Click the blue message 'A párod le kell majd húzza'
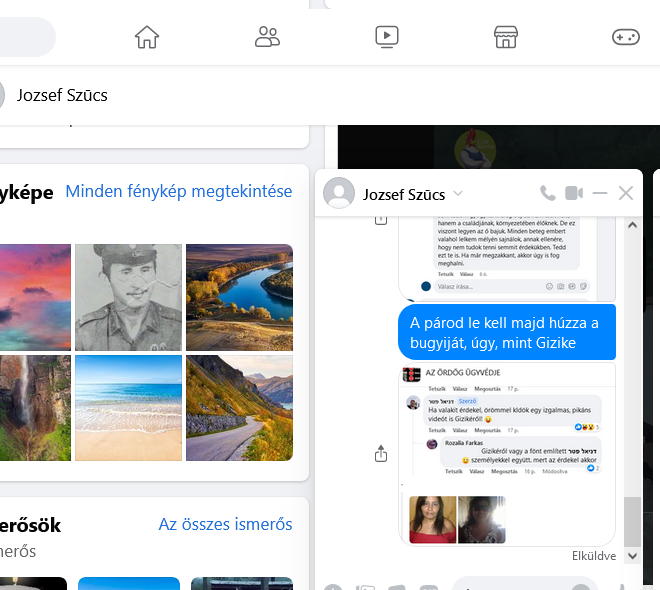Screen dimensions: 660x590 (507, 332)
